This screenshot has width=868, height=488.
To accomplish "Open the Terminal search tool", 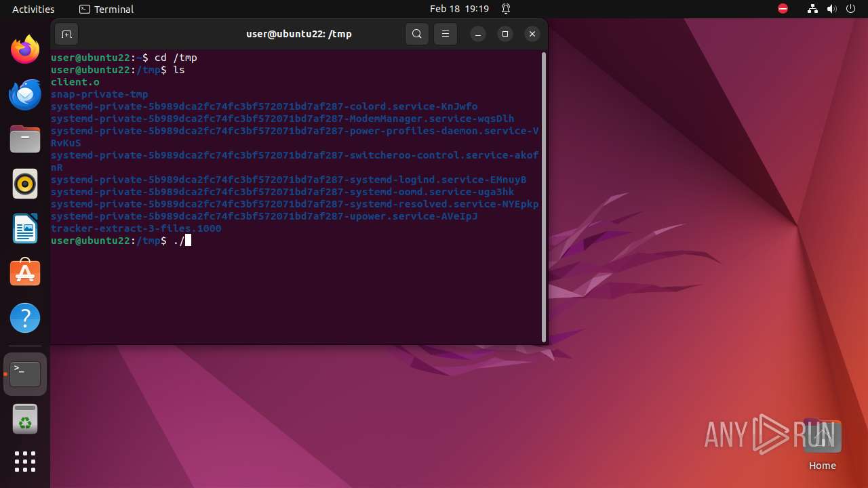I will coord(417,34).
